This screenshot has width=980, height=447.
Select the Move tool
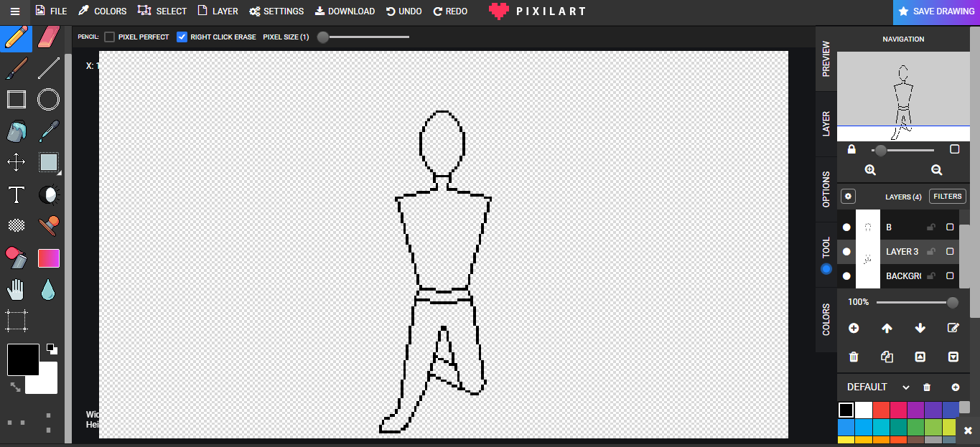click(x=17, y=162)
